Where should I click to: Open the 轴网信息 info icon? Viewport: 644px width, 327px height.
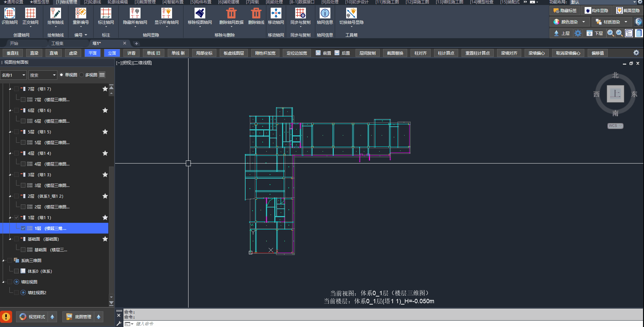(325, 13)
